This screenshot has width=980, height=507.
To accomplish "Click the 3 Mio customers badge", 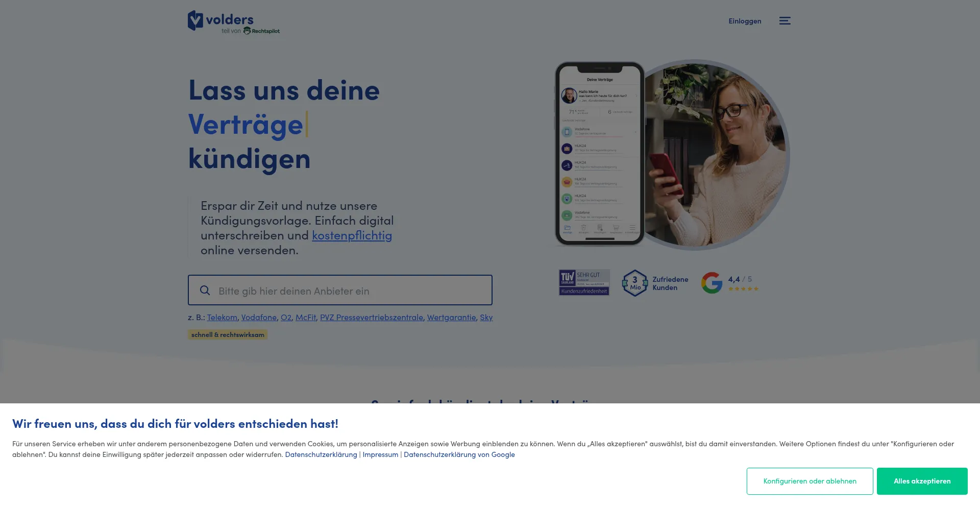I will pos(634,283).
